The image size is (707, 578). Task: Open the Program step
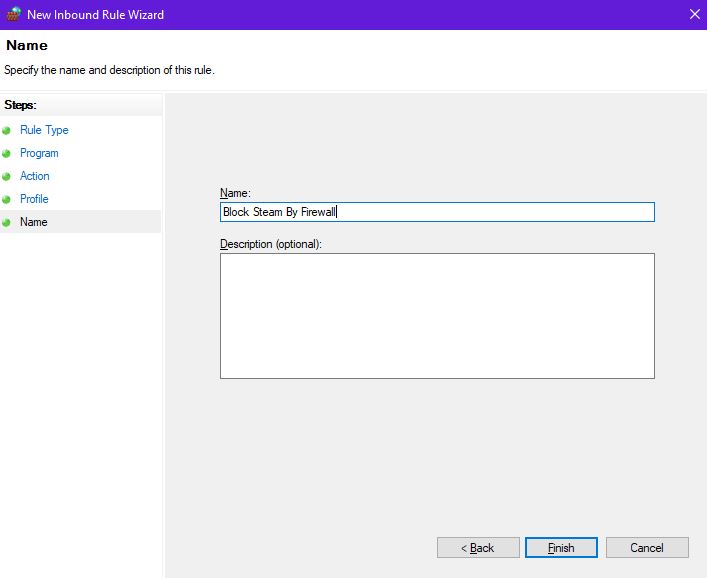(x=39, y=153)
